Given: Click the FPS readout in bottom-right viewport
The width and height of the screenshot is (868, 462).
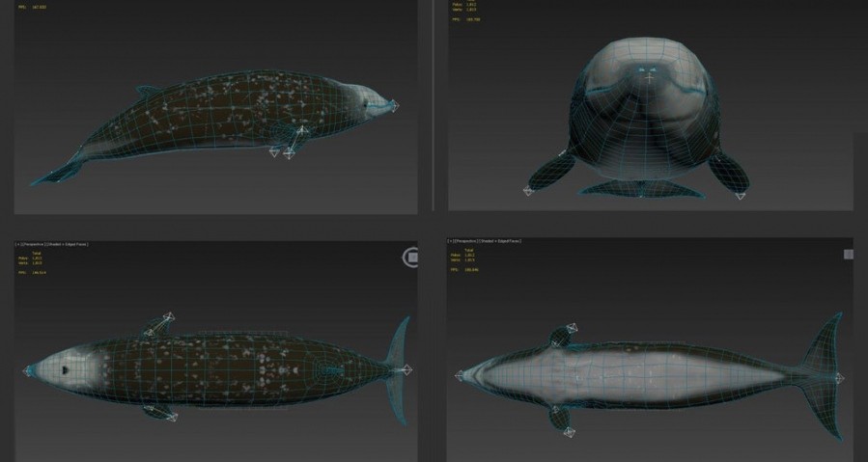Looking at the screenshot, I should pyautogui.click(x=465, y=269).
